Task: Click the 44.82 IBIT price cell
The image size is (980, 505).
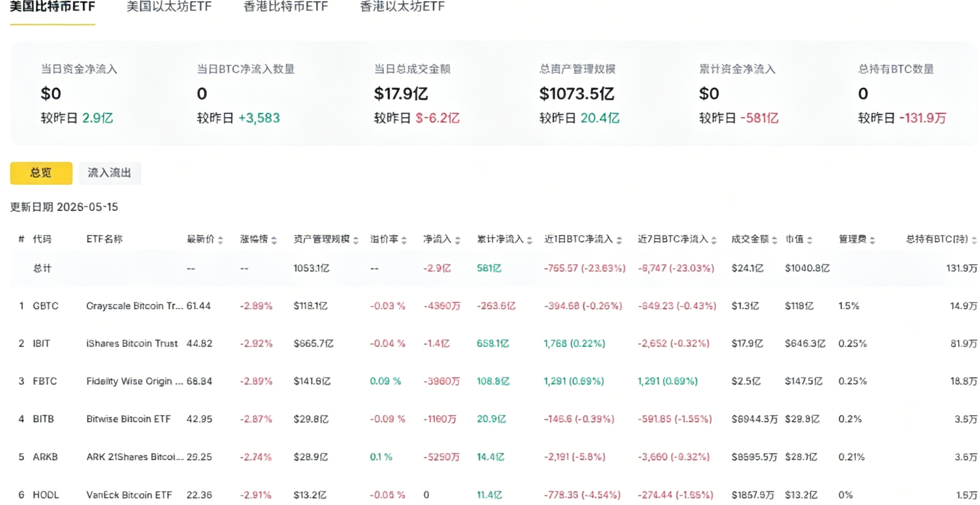Action: (199, 343)
